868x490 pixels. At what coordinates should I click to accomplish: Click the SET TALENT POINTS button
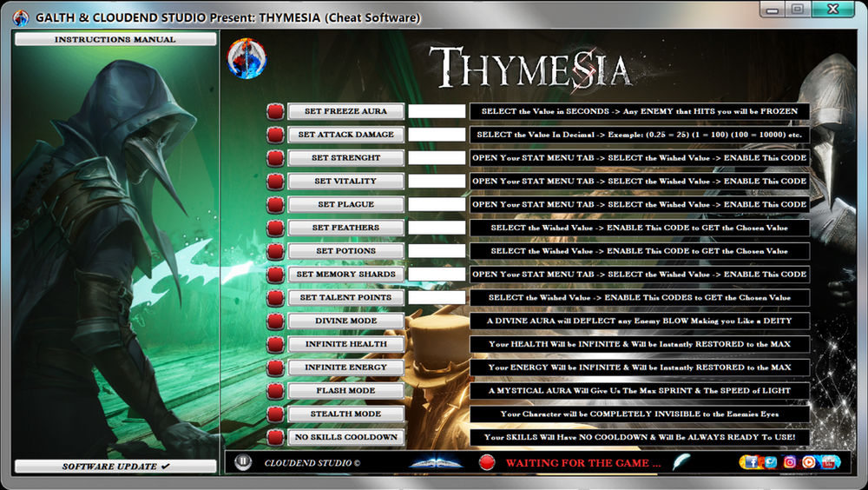point(346,297)
